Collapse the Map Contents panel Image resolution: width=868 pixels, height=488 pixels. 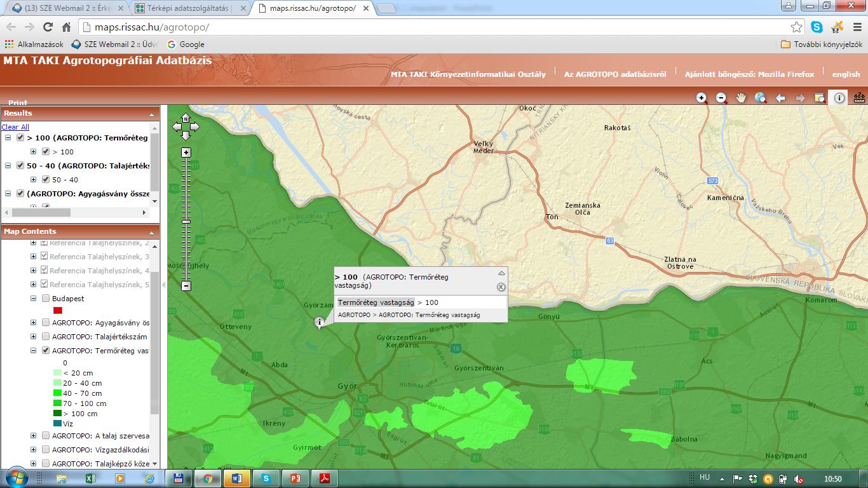tap(152, 232)
